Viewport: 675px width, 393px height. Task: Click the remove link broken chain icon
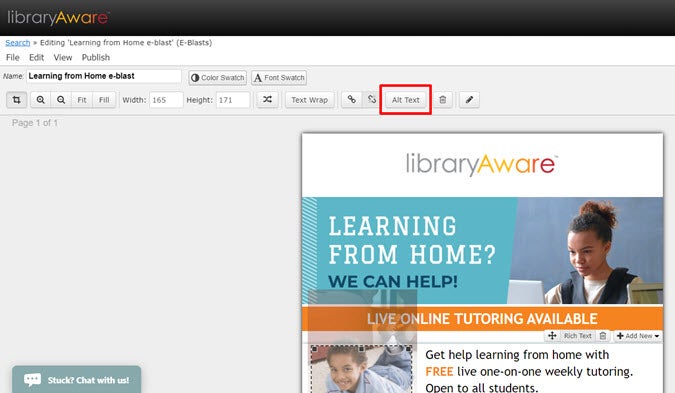372,100
